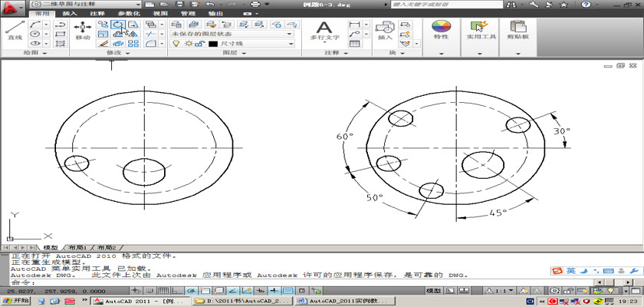Select the 直线 (Line) drawing tool
The width and height of the screenshot is (644, 307).
[14, 29]
